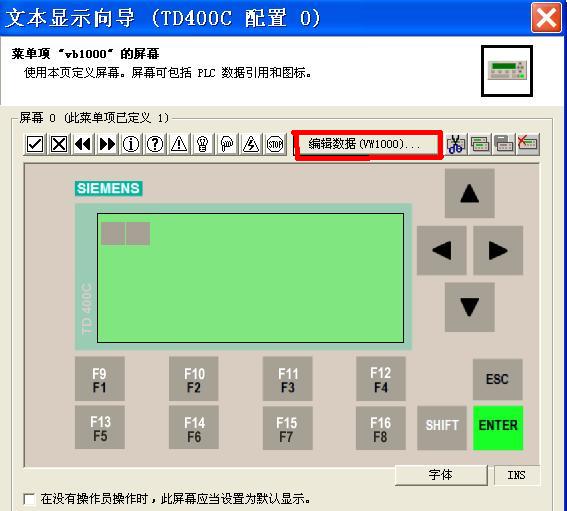Insert the rewind double-left arrow icon
This screenshot has height=511, width=567.
click(x=83, y=144)
